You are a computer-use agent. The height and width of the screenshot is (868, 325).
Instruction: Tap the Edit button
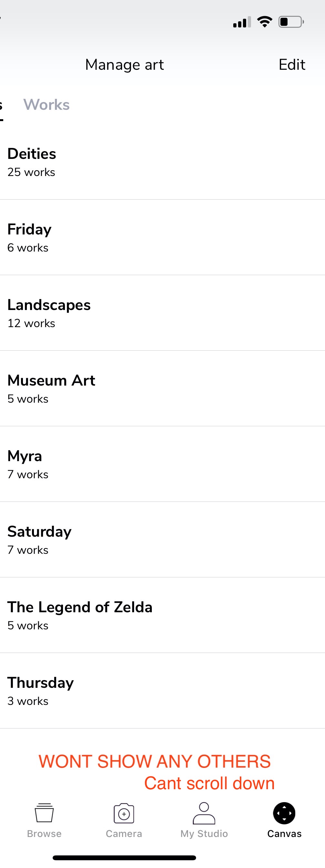pos(292,64)
